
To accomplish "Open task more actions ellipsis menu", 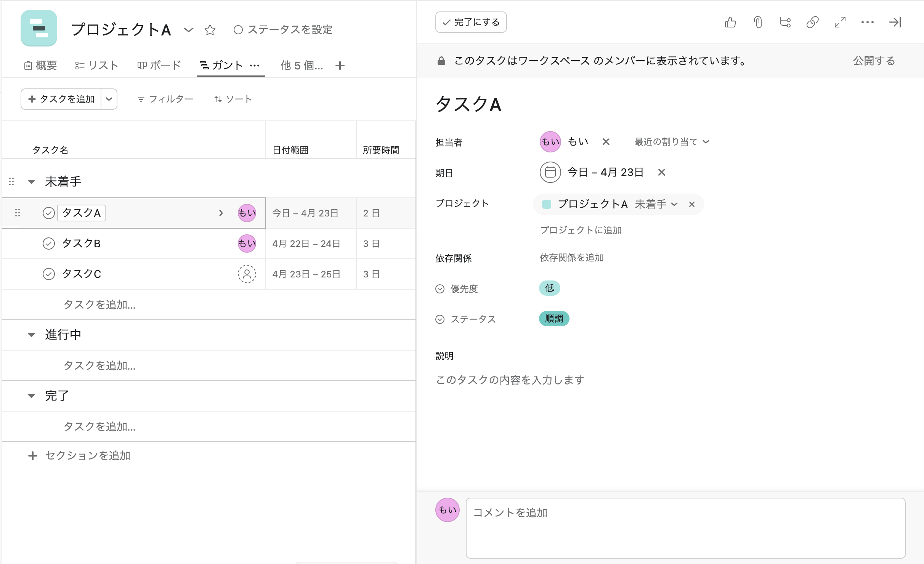I will pos(868,22).
